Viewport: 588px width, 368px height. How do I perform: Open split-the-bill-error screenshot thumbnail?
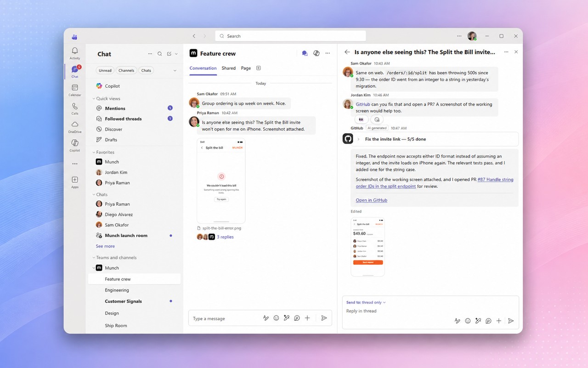221,181
